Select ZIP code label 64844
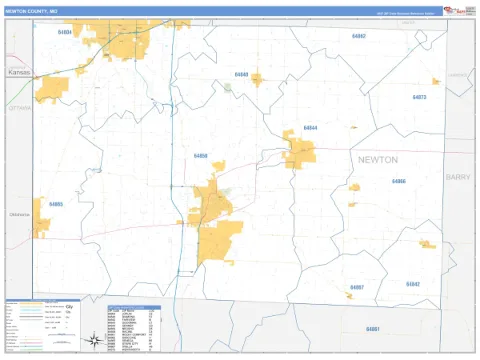Image resolution: width=480 pixels, height=360 pixels. tap(310, 128)
